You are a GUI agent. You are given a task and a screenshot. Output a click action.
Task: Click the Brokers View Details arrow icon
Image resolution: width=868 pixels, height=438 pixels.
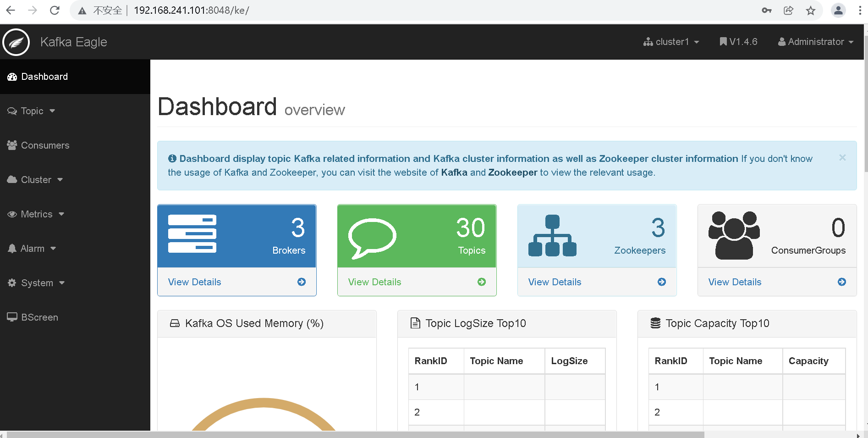pyautogui.click(x=302, y=282)
